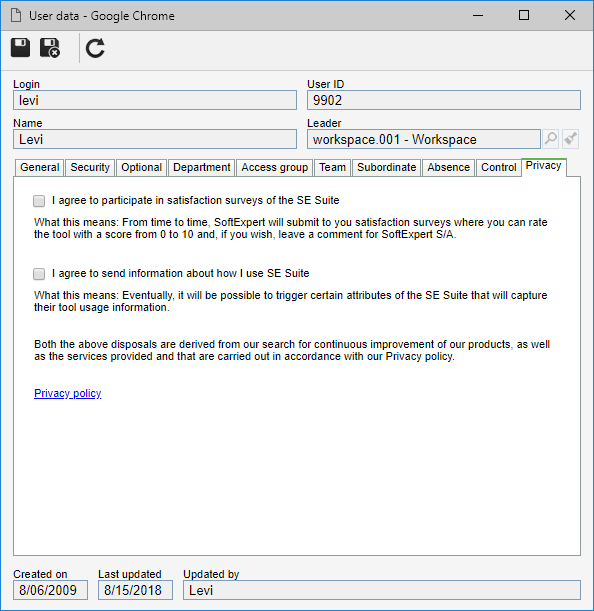Open the Access group tab

point(274,168)
